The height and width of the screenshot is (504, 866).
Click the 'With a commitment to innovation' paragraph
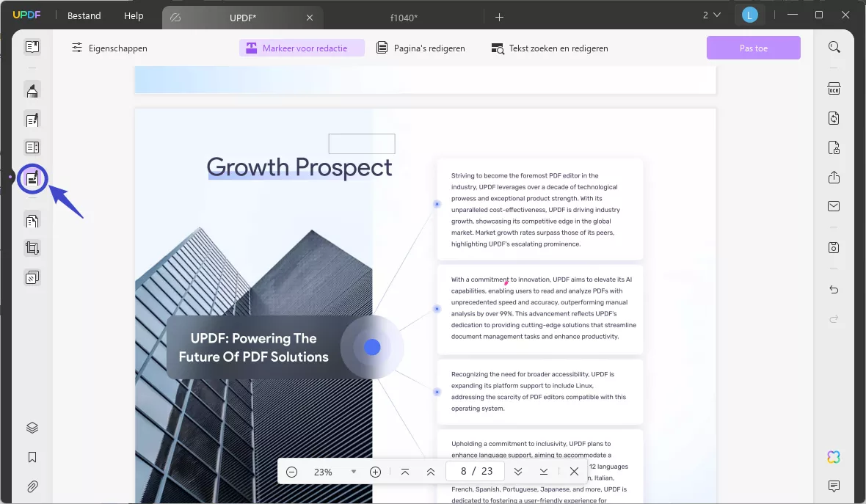(x=544, y=308)
